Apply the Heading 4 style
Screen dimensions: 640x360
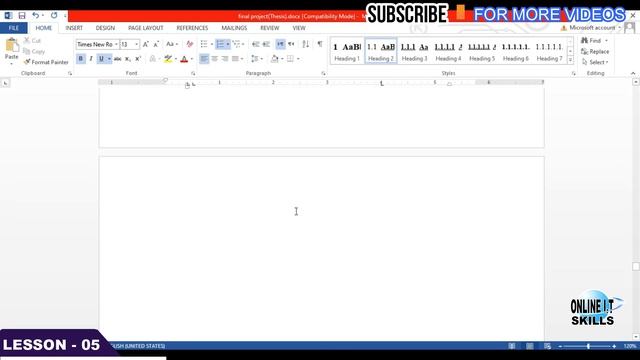click(x=448, y=51)
